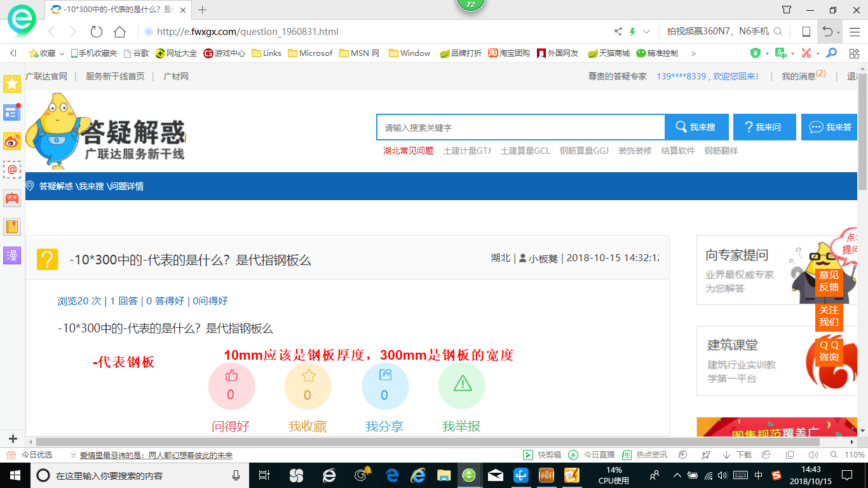The width and height of the screenshot is (868, 488).
Task: Click the undo closed-tab arrow icon
Action: pos(827,32)
